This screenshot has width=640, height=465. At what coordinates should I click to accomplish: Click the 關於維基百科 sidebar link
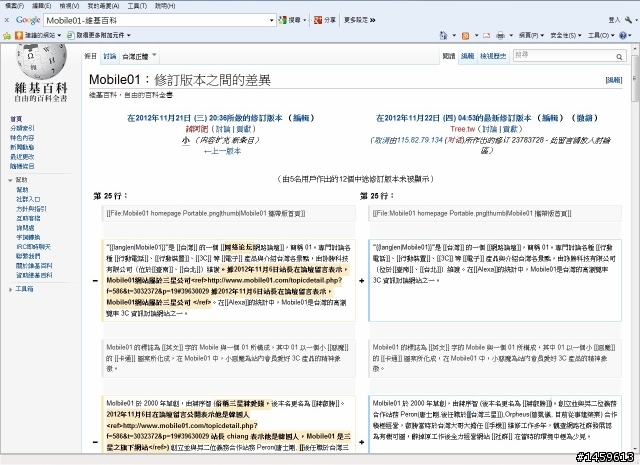[34, 266]
